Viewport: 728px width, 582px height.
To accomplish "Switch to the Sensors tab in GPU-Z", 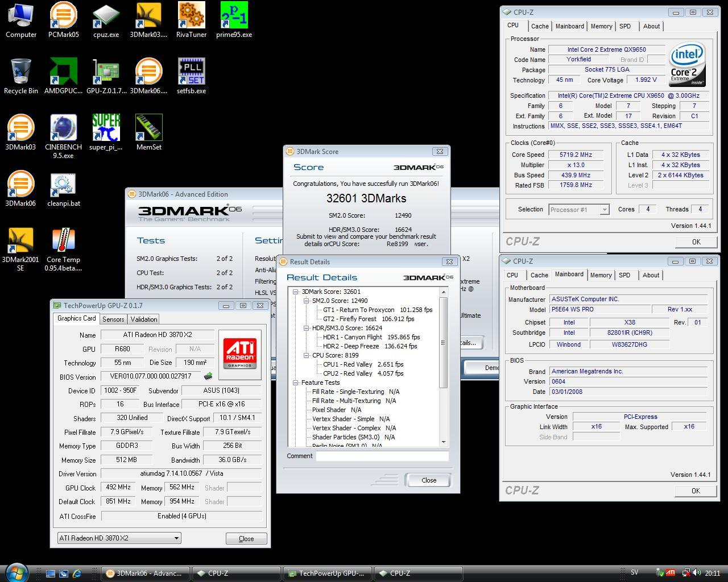I will coord(113,319).
